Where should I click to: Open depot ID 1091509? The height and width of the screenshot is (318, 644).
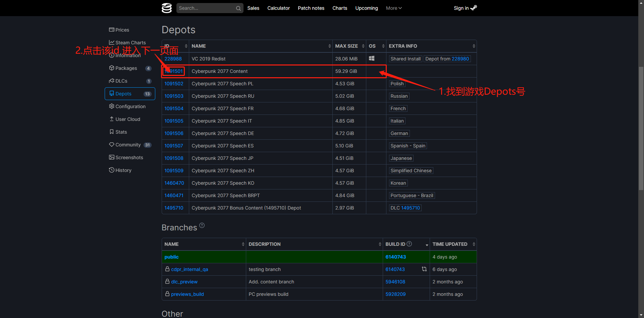click(x=174, y=171)
